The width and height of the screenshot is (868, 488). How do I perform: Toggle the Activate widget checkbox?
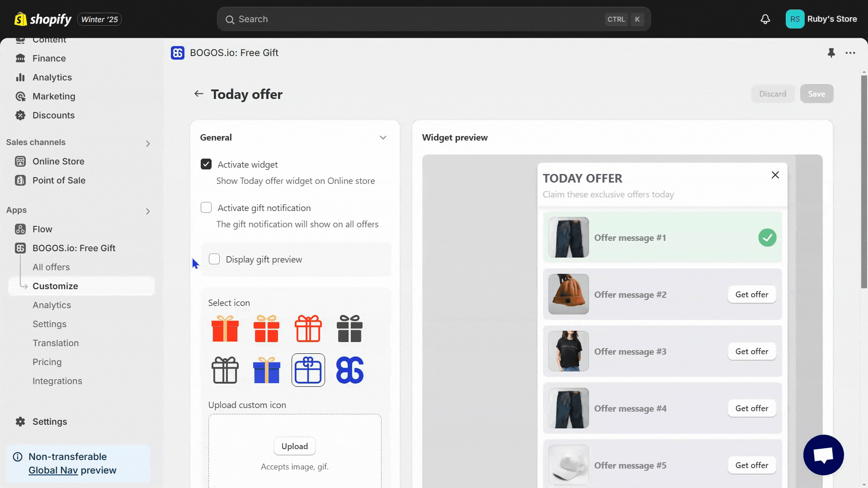[x=206, y=164]
